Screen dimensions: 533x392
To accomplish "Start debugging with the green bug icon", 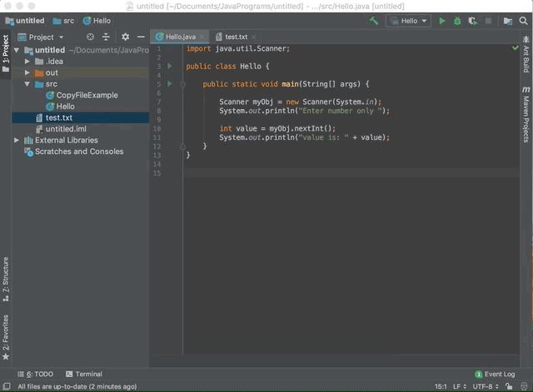I will (x=457, y=21).
